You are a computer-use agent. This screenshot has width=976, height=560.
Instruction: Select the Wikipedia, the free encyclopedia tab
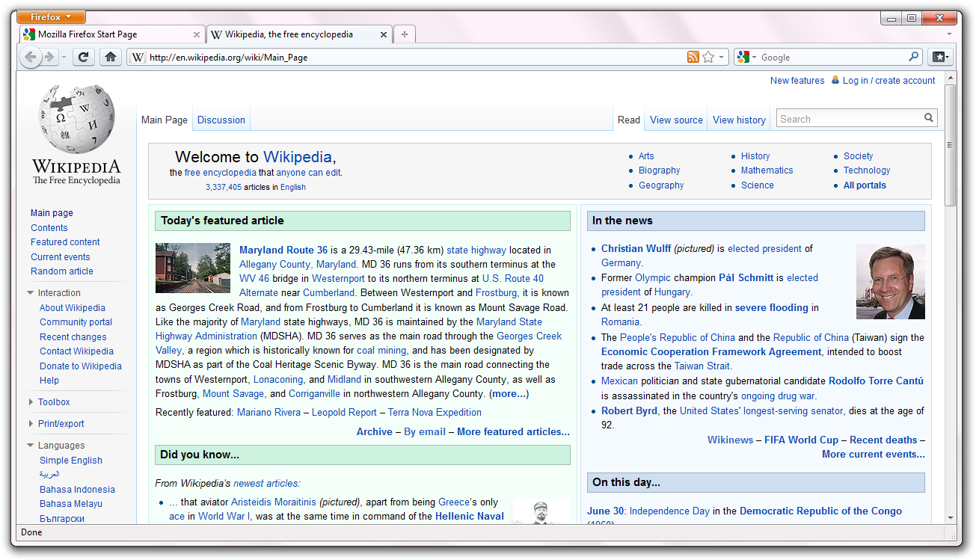299,34
